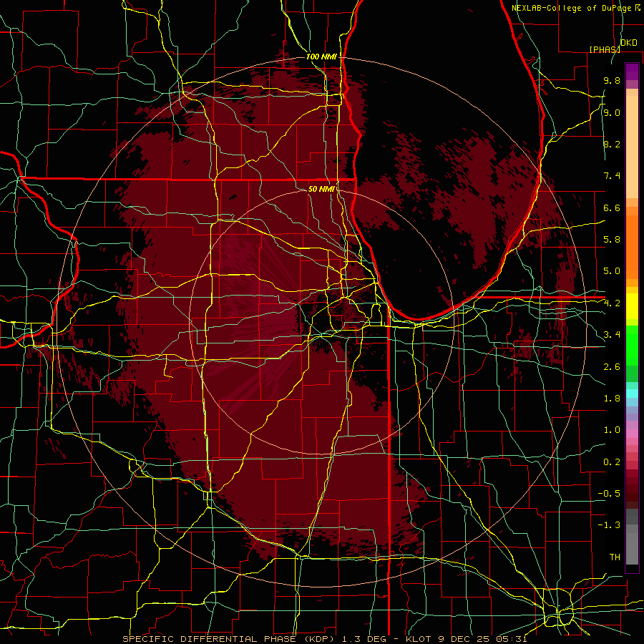Click the 8.2 scale value

coord(612,144)
